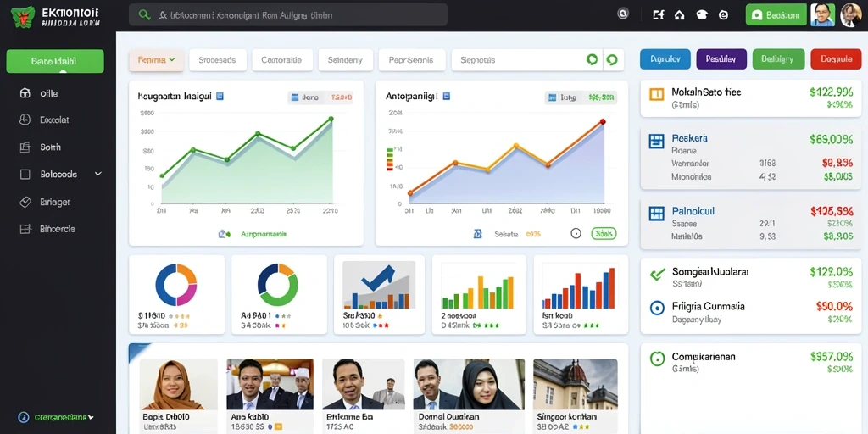The width and height of the screenshot is (868, 434).
Task: Click the 'Siepnotlis' filter input field
Action: 537,60
